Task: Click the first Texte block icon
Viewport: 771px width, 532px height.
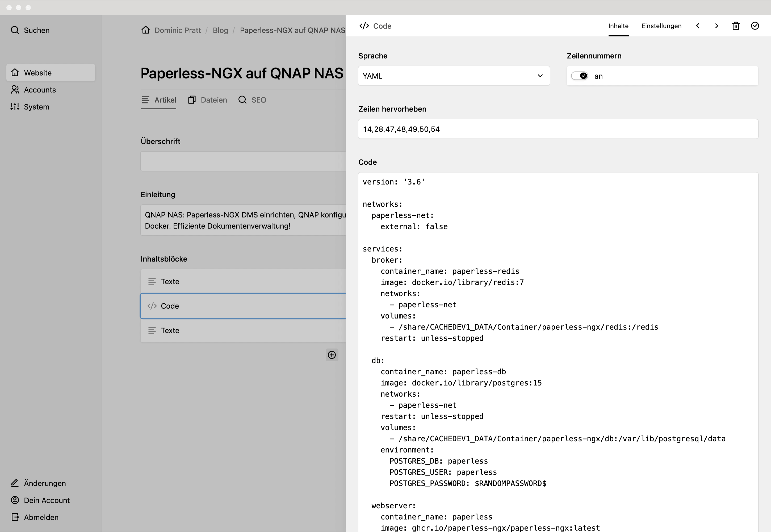Action: tap(152, 281)
